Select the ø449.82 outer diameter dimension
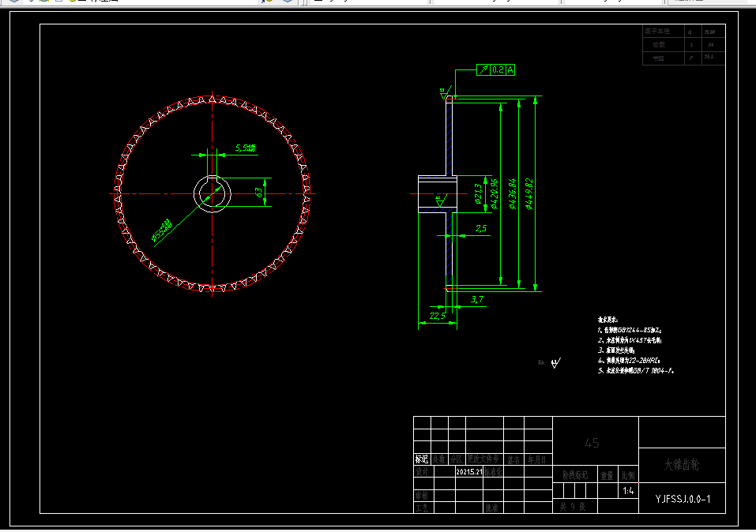This screenshot has width=756, height=532. coord(529,194)
